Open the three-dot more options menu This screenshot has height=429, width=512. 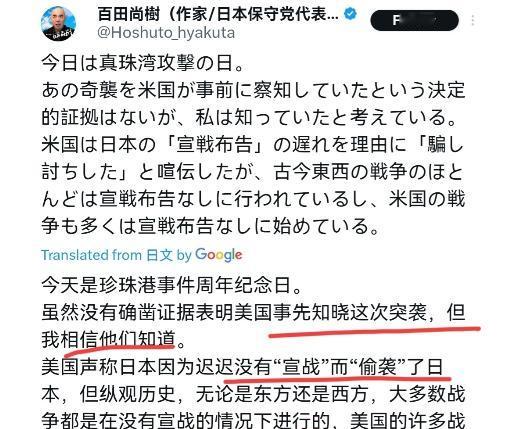tap(473, 20)
